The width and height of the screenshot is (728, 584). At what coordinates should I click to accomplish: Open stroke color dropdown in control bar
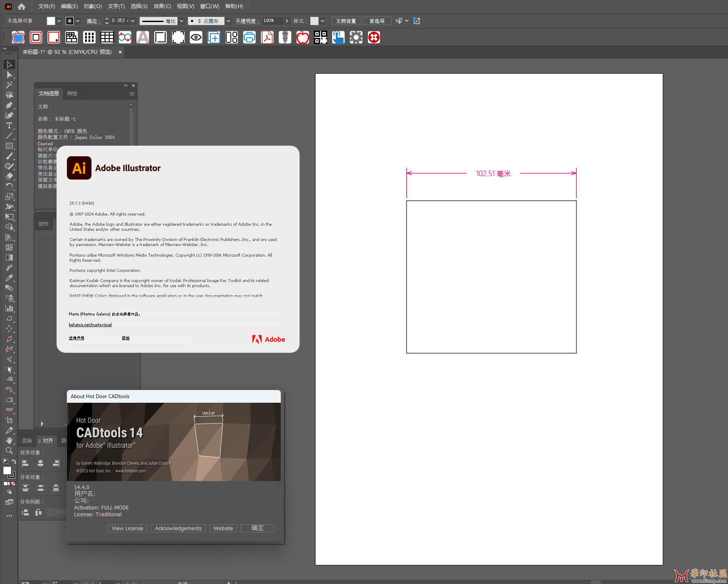click(78, 21)
